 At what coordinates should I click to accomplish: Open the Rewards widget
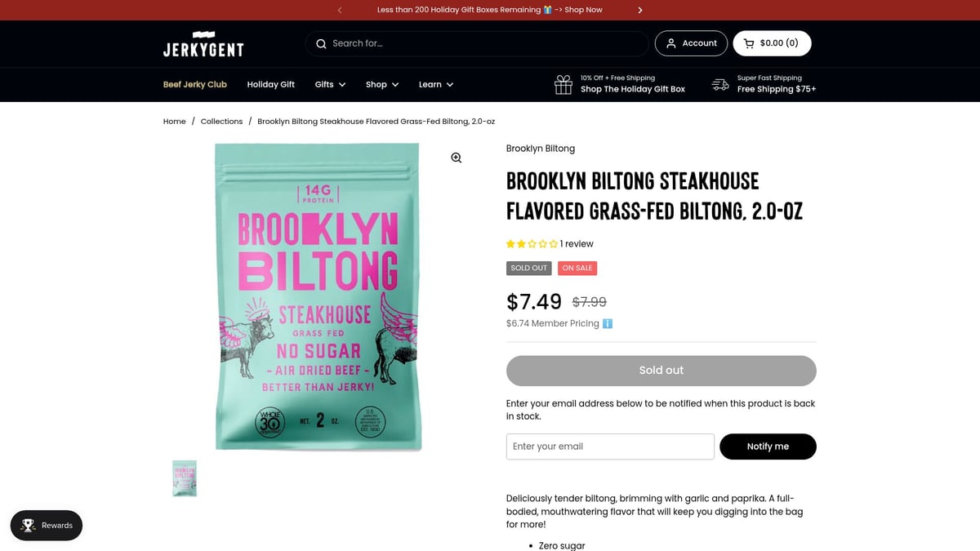(x=46, y=526)
